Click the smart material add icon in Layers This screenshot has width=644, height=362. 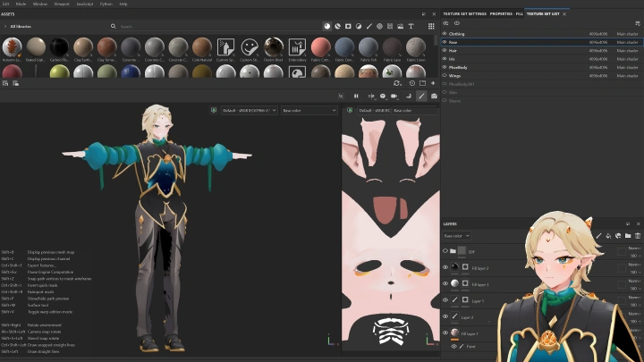coord(618,236)
